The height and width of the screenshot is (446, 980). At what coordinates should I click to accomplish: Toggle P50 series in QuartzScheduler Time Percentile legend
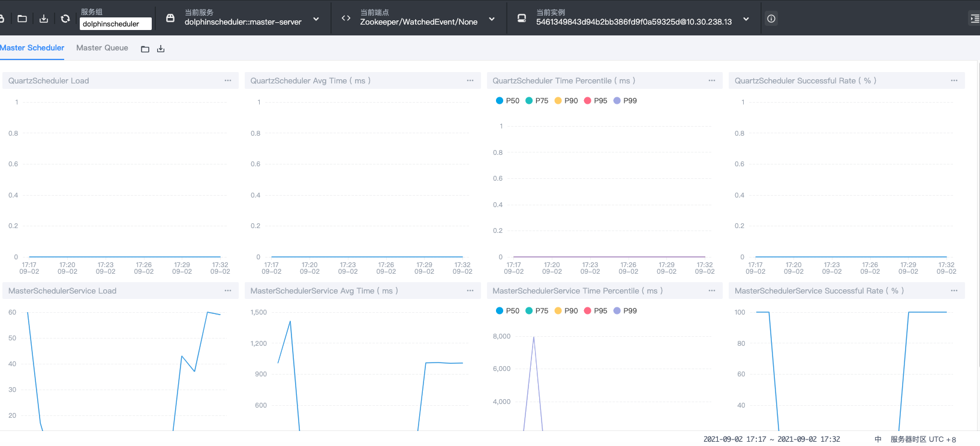[x=507, y=101]
